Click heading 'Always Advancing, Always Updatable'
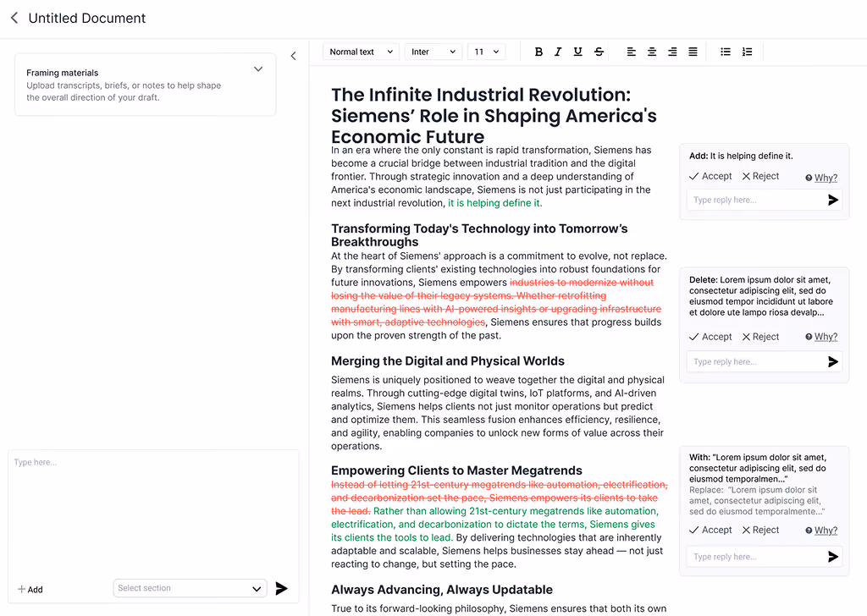 pos(442,590)
